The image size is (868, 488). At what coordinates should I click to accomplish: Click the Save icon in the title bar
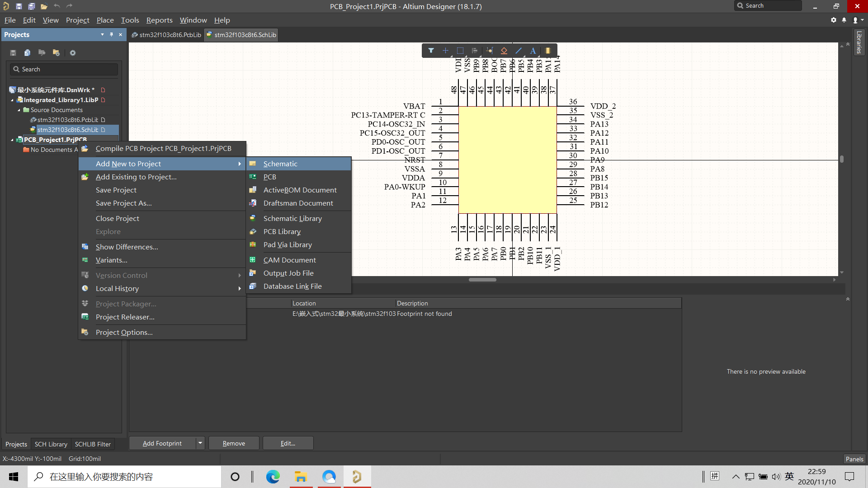pyautogui.click(x=19, y=6)
